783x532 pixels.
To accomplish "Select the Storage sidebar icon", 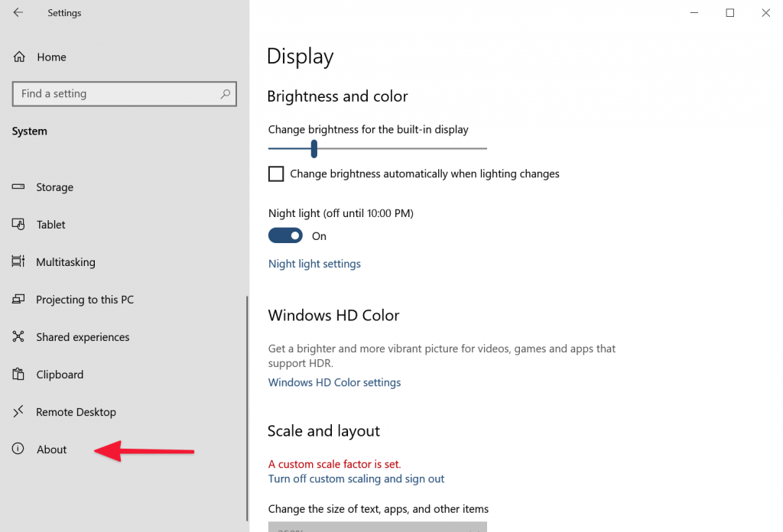I will pyautogui.click(x=19, y=187).
